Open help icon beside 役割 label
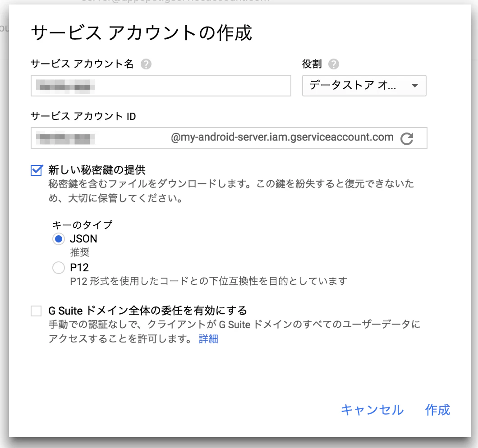 pyautogui.click(x=334, y=64)
